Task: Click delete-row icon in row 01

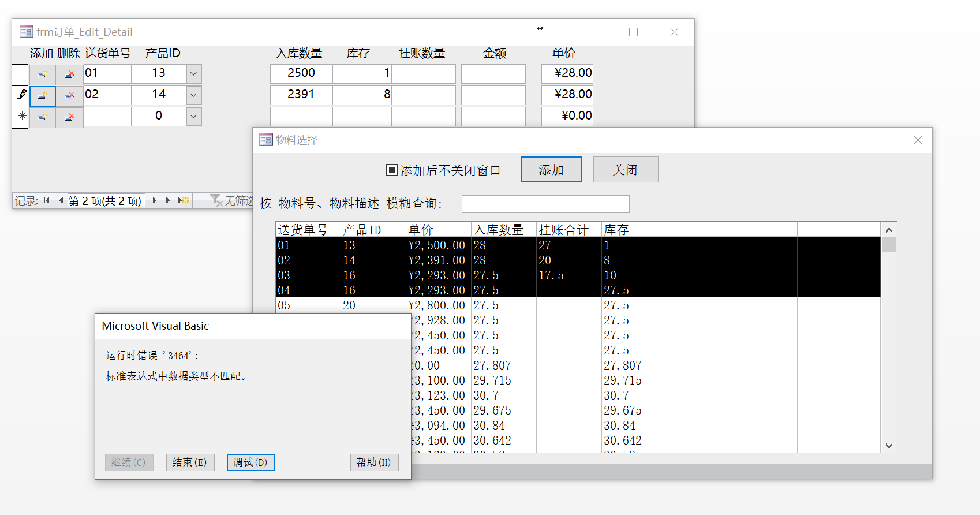Action: 69,74
